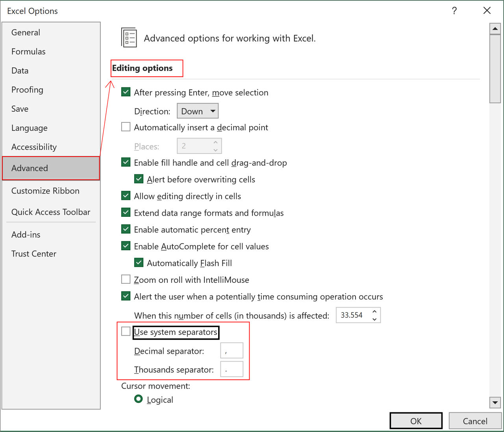
Task: Increase the Places spinner value
Action: pos(215,142)
